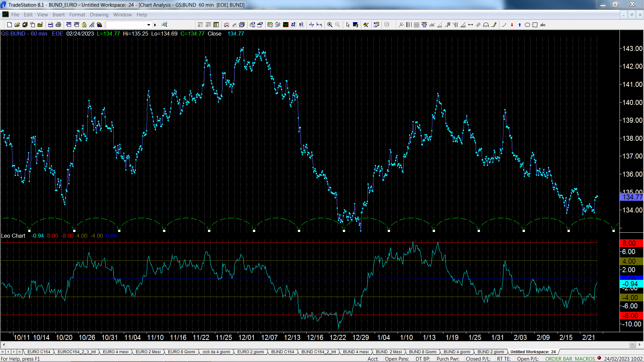
Task: Switch to the BUND 2 Mesi tab
Action: [x=389, y=352]
